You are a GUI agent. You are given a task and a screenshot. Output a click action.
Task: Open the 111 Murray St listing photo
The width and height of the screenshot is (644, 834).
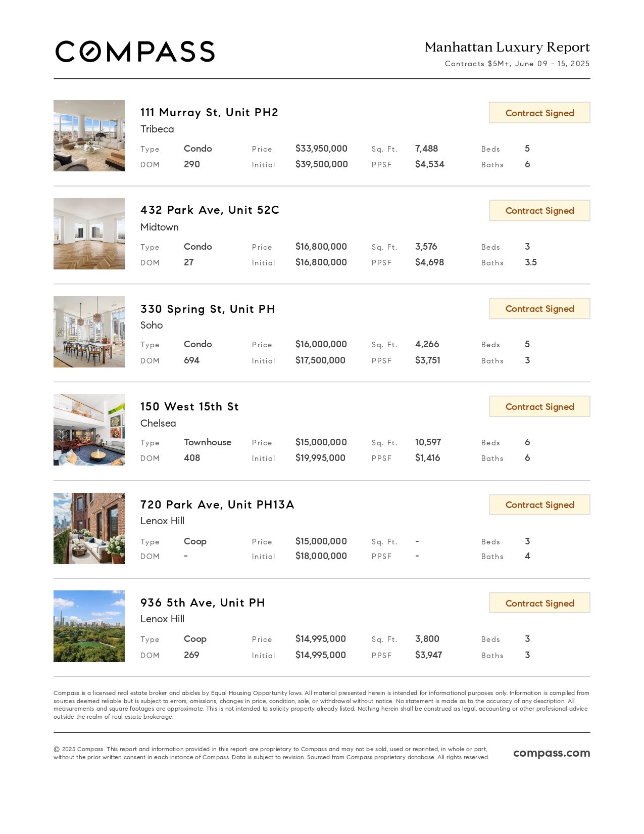click(89, 135)
